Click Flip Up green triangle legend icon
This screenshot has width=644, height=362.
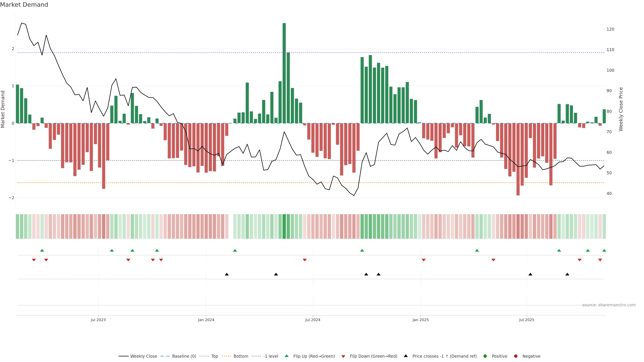click(287, 356)
